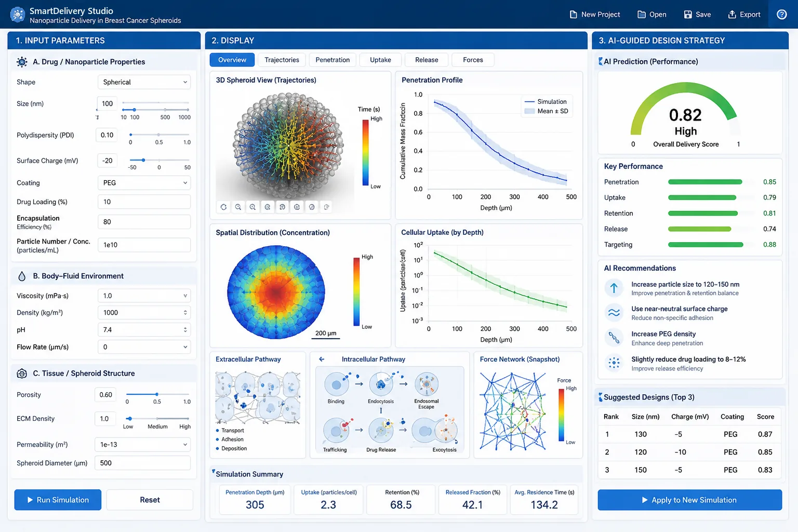798x532 pixels.
Task: Click the wave icon for near-neutral surface charge
Action: click(x=614, y=313)
